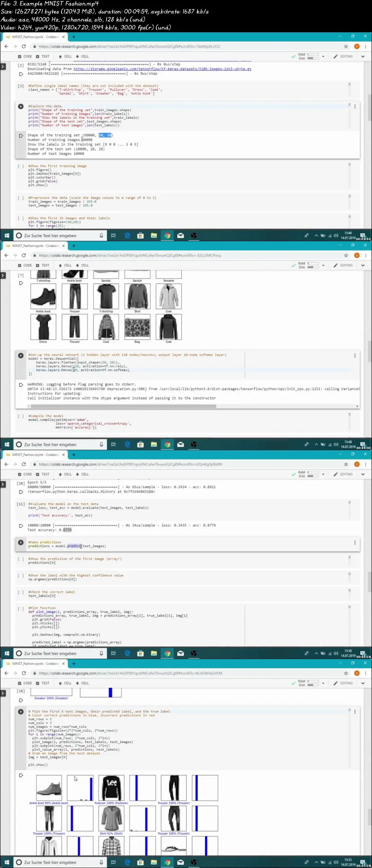
Task: Run the '#Compile the model' cell
Action: [x=21, y=416]
